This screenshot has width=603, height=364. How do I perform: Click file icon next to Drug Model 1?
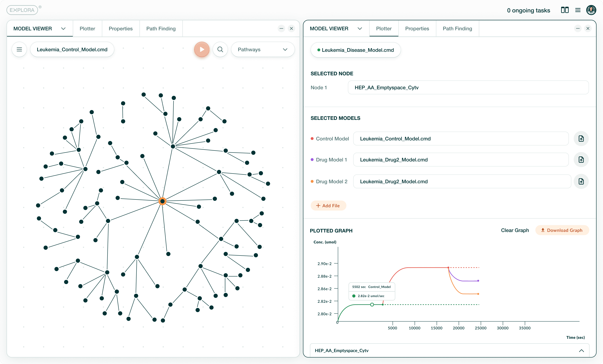click(x=581, y=160)
